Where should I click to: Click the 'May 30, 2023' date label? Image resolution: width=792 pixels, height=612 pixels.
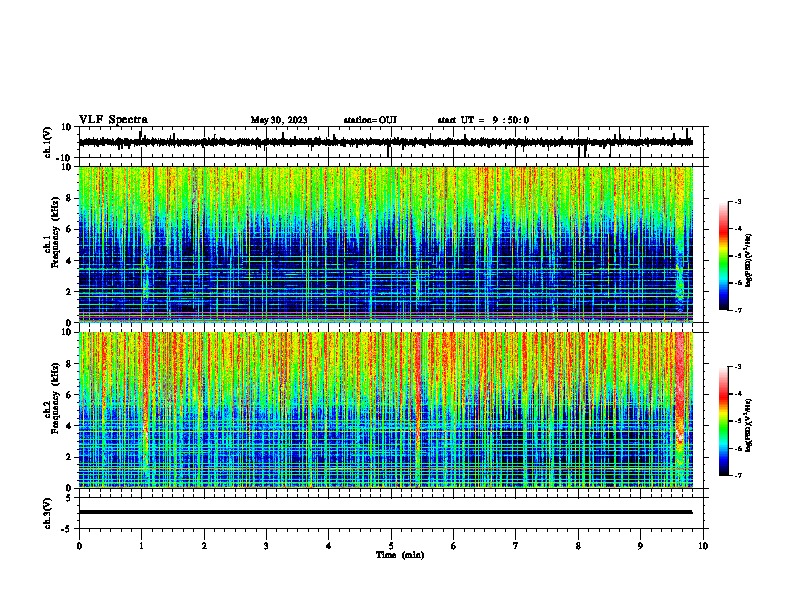[x=279, y=120]
